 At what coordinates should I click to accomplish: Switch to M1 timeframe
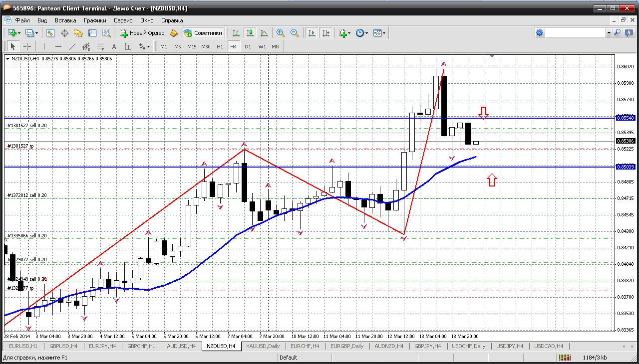pyautogui.click(x=164, y=46)
